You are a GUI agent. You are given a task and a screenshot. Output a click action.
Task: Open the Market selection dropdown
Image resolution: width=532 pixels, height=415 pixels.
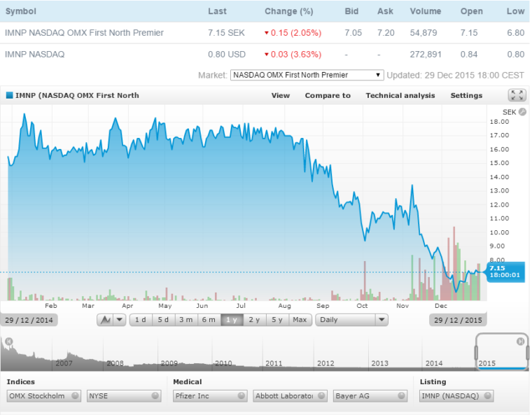click(x=307, y=75)
